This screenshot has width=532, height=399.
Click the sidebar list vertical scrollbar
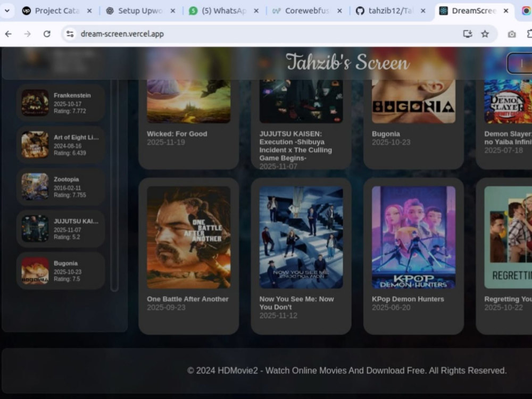[115, 185]
